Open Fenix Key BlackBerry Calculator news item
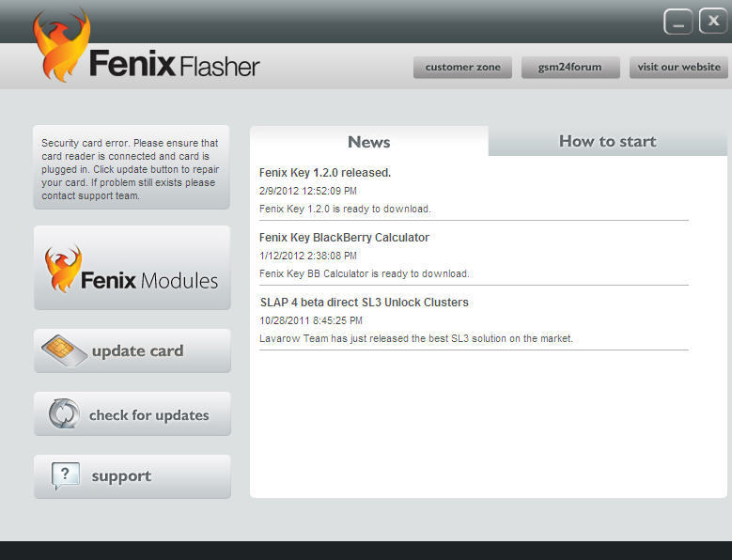 344,238
